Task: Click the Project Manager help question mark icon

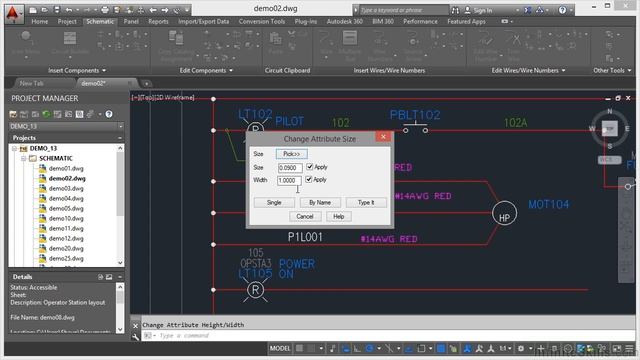Action: point(109,114)
